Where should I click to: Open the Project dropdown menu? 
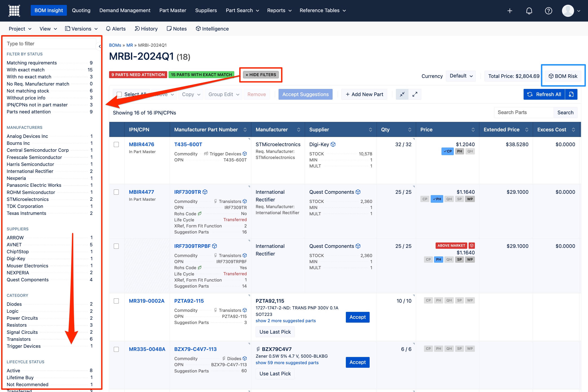[x=20, y=29]
